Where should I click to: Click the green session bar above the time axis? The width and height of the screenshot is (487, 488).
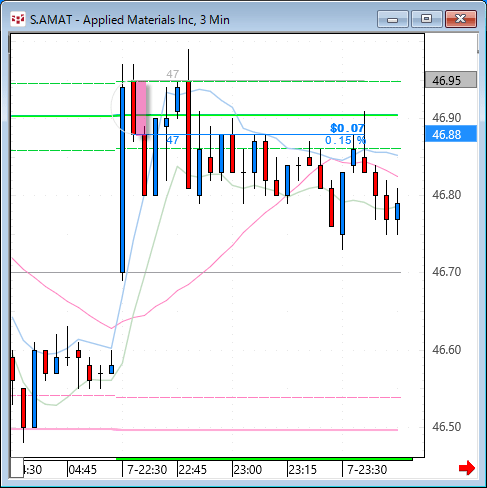click(x=264, y=459)
